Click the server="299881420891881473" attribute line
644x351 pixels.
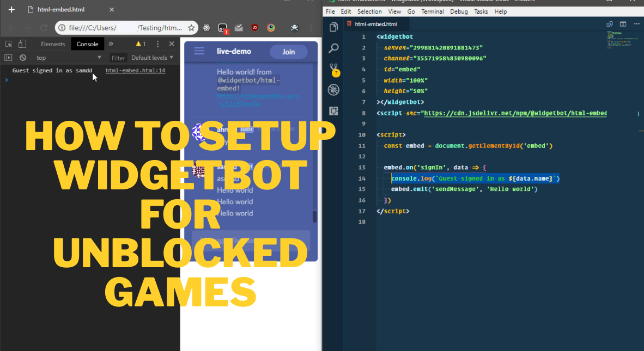point(433,47)
